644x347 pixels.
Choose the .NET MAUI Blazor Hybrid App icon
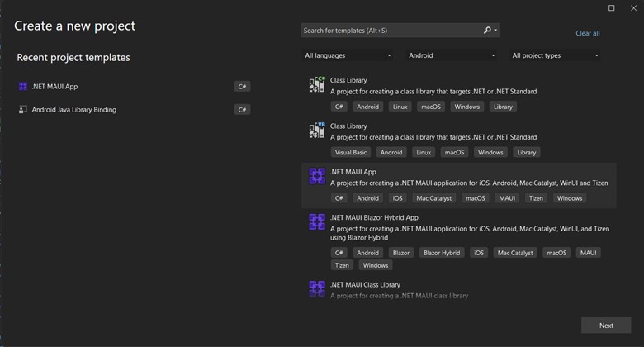(x=317, y=221)
